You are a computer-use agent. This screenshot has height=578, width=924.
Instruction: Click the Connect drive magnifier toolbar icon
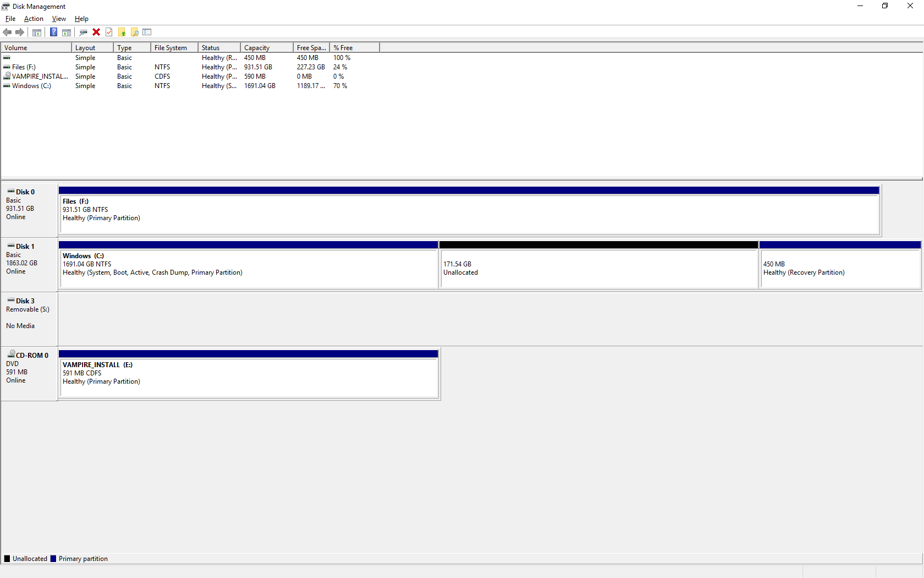pyautogui.click(x=84, y=32)
